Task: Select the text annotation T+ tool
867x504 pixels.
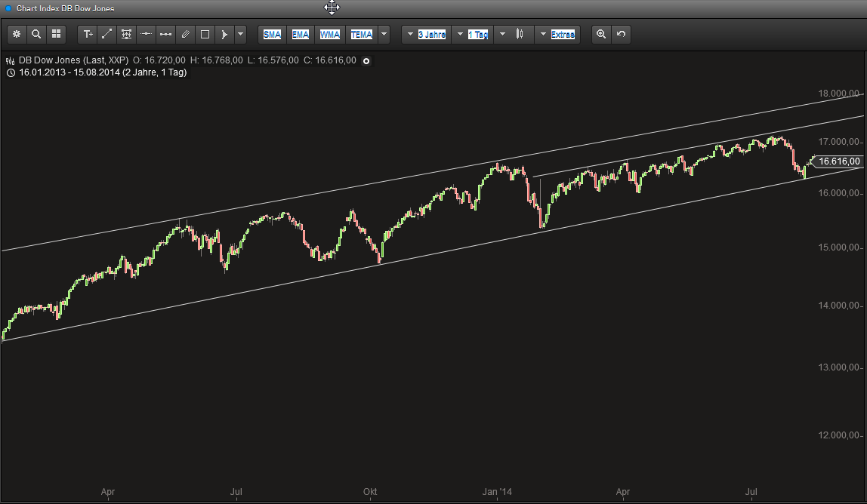Action: (88, 34)
